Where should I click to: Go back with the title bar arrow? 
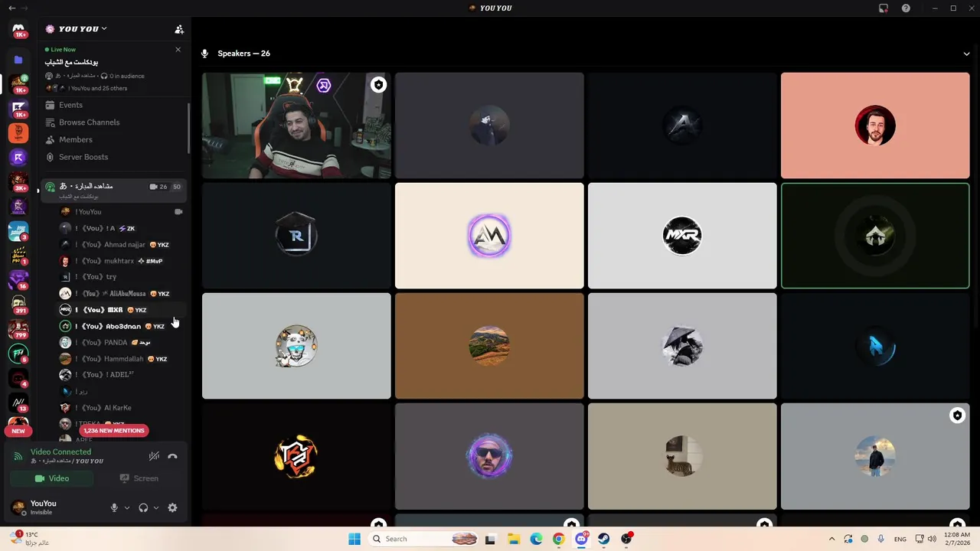pos(11,8)
